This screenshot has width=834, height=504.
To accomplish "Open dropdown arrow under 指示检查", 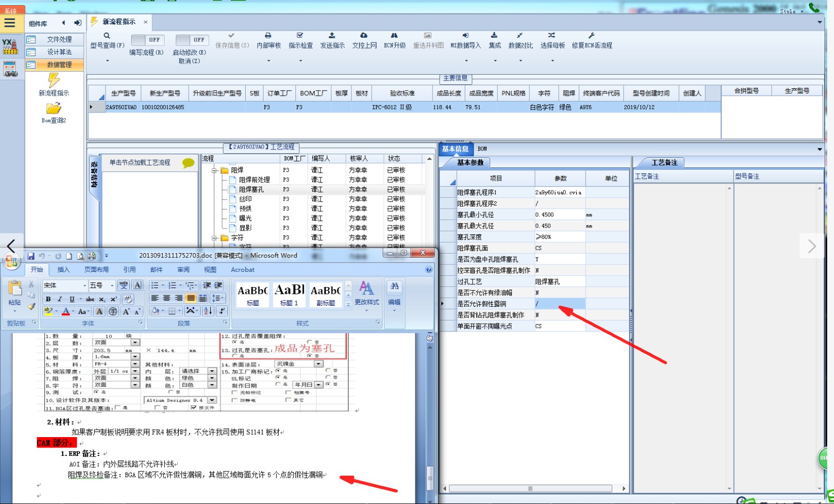I will pos(301,61).
